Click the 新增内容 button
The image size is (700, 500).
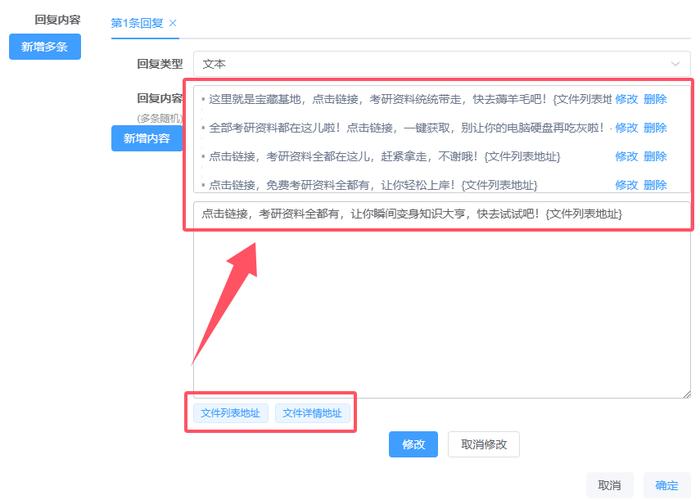point(147,138)
